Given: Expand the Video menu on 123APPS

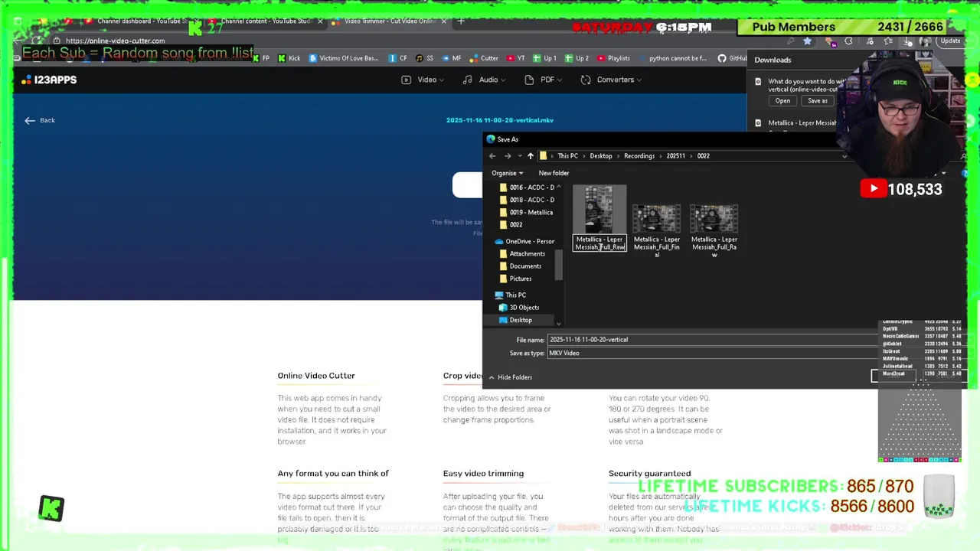Looking at the screenshot, I should tap(423, 80).
